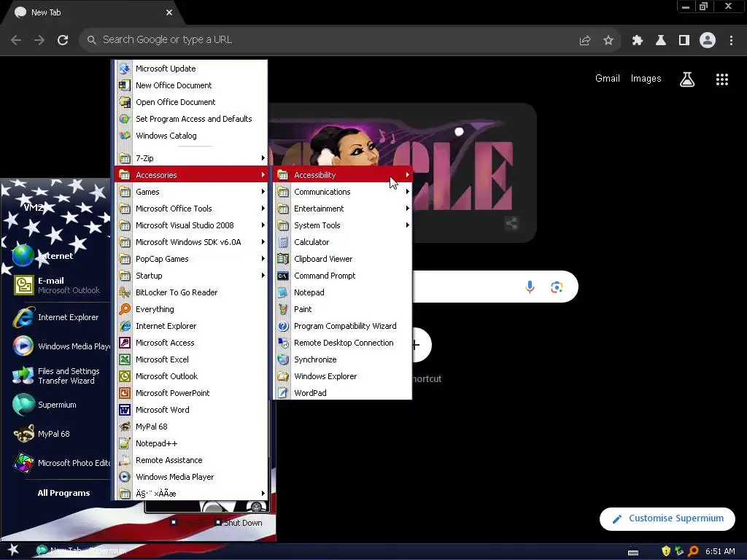Click All Programs in Start menu

64,493
